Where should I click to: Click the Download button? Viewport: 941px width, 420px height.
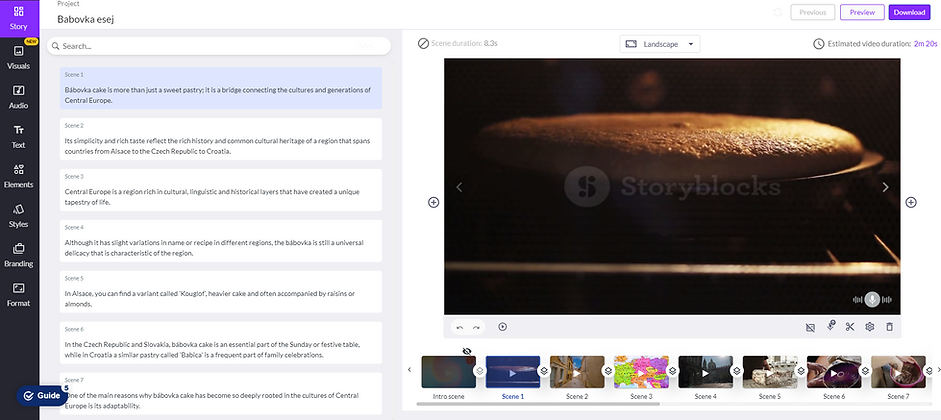(x=909, y=12)
